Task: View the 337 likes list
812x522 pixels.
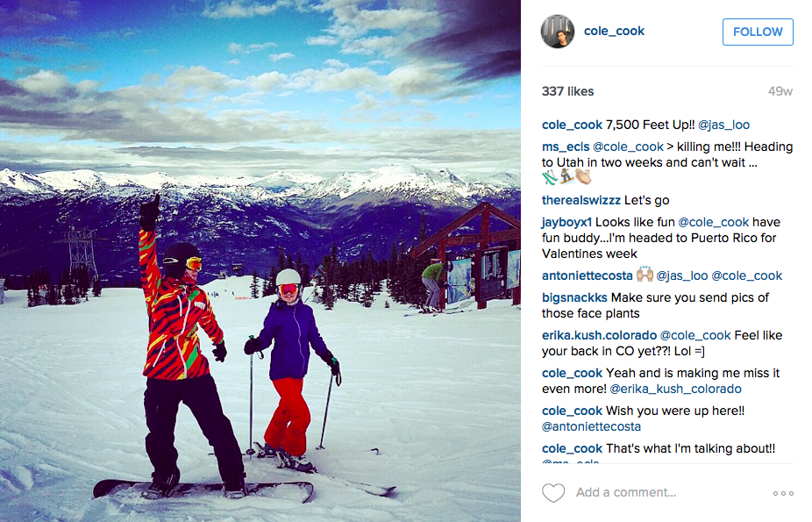Action: pos(567,91)
